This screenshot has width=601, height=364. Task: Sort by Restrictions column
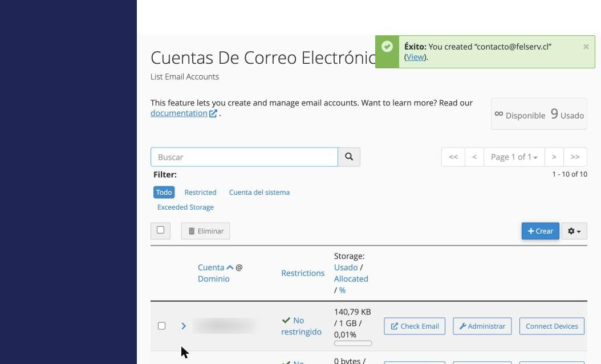pyautogui.click(x=303, y=273)
